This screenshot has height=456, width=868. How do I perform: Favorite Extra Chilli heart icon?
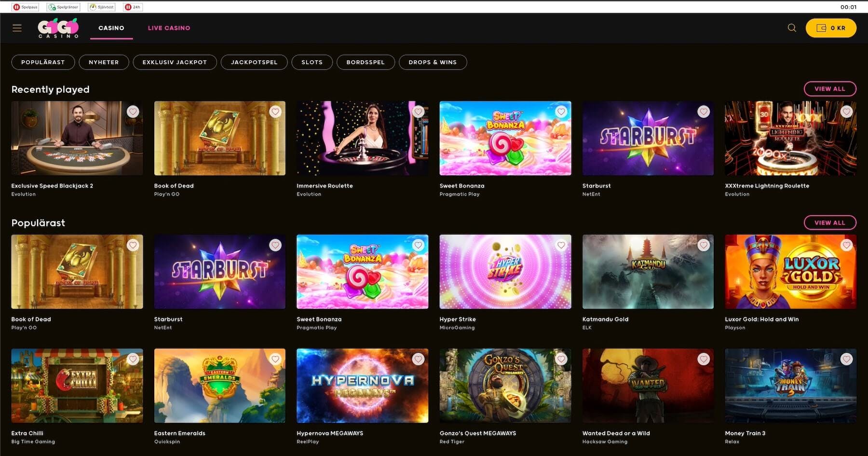(133, 359)
